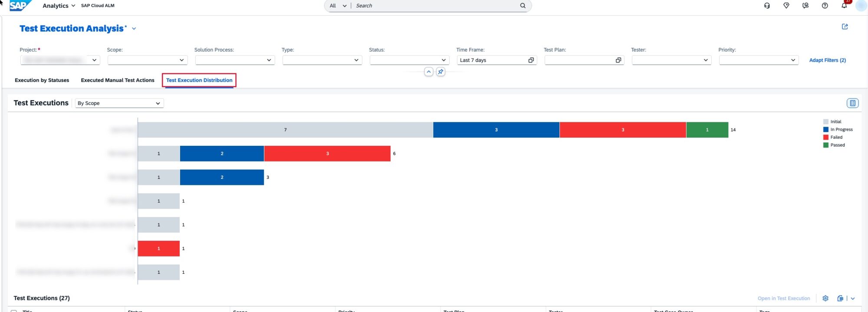The image size is (868, 312).
Task: Collapse the filter header with arrow button
Action: pyautogui.click(x=428, y=72)
